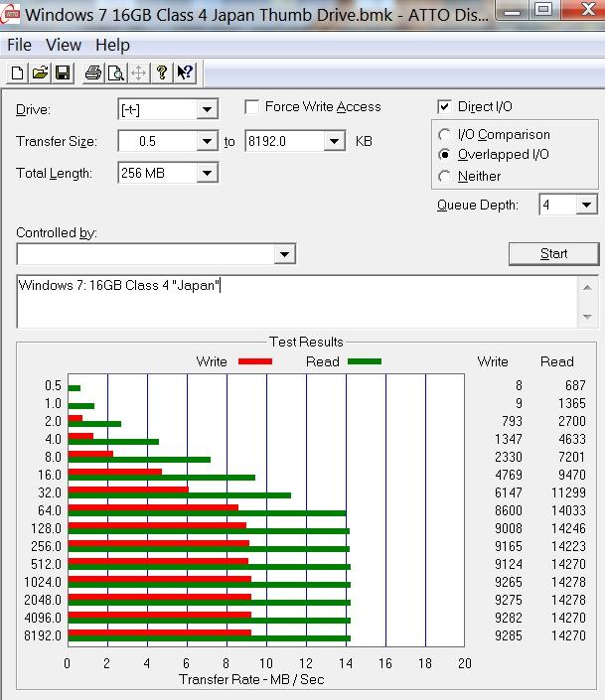Click read value 687

click(575, 385)
